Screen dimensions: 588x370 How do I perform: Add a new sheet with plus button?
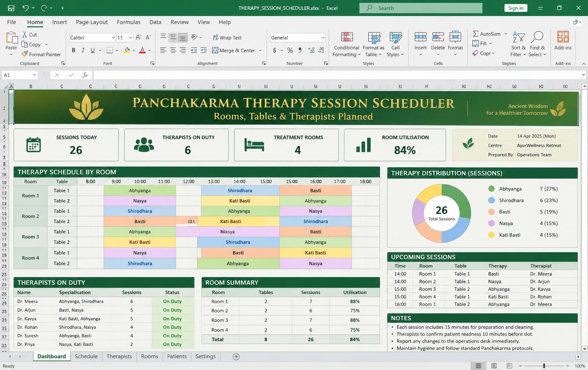[236, 357]
